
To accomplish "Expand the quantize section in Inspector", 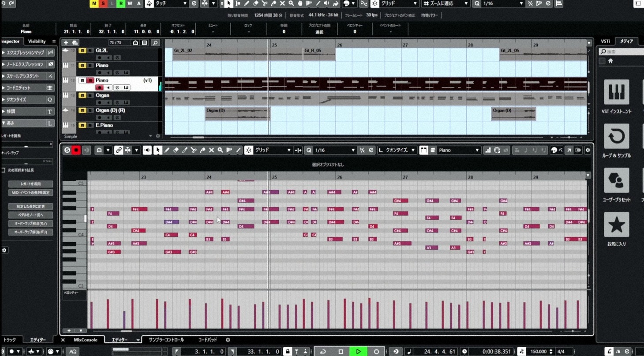I will click(x=26, y=100).
